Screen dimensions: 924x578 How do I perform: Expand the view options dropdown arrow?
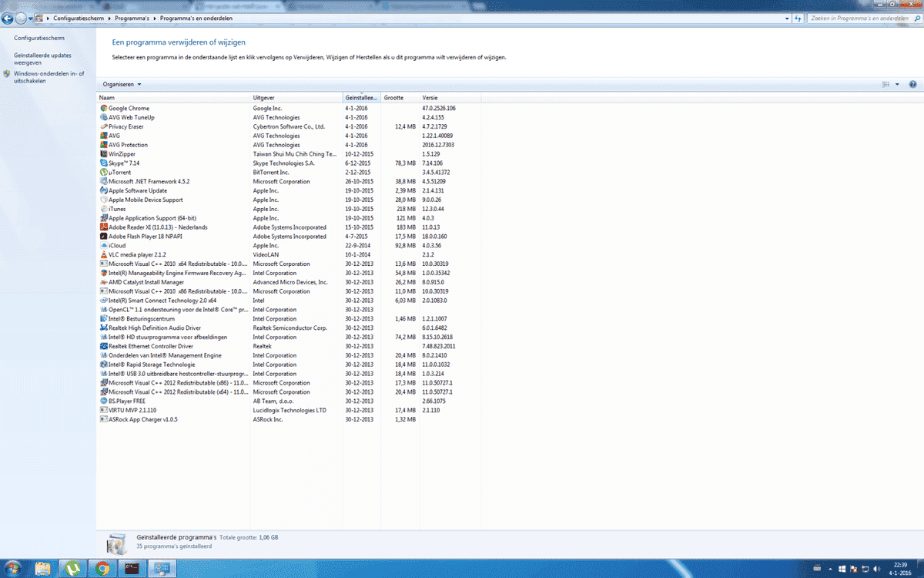(x=897, y=84)
